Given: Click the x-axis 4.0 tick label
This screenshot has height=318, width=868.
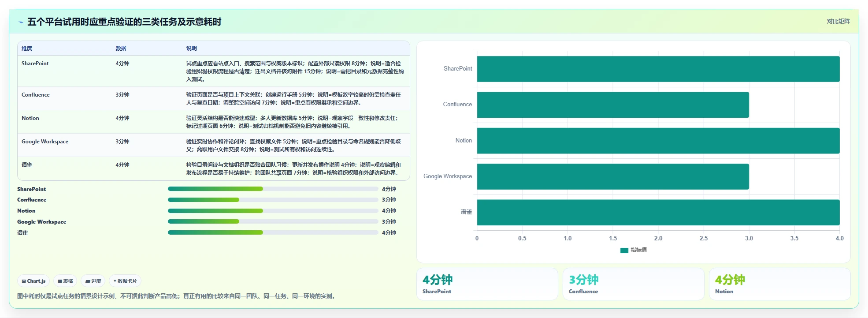Looking at the screenshot, I should [839, 238].
